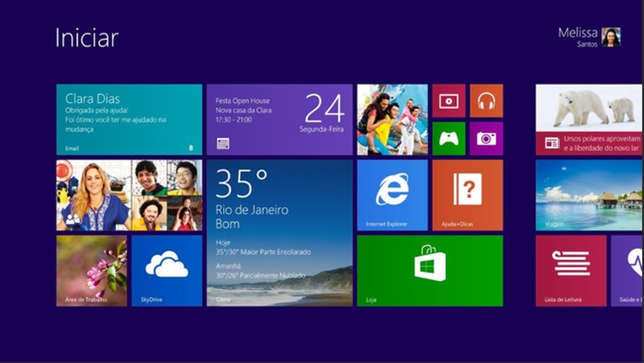Open the Ajuda+Dicas help tile
644x363 pixels.
(x=467, y=195)
